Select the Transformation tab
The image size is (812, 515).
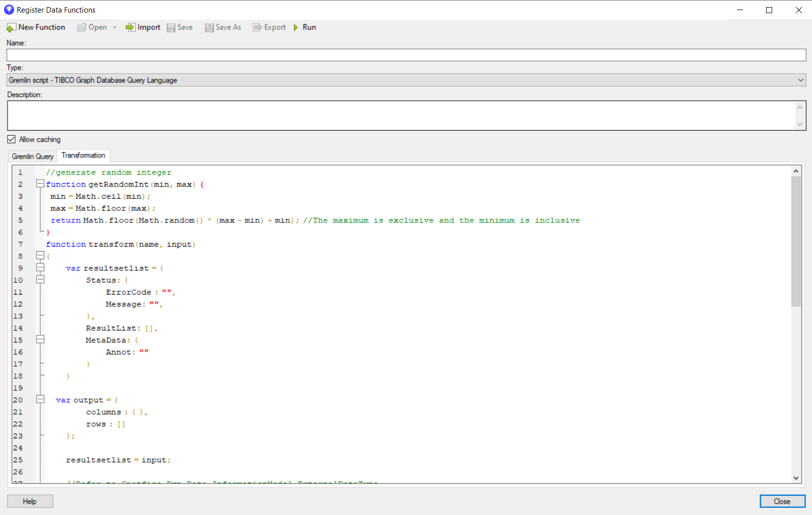coord(83,155)
